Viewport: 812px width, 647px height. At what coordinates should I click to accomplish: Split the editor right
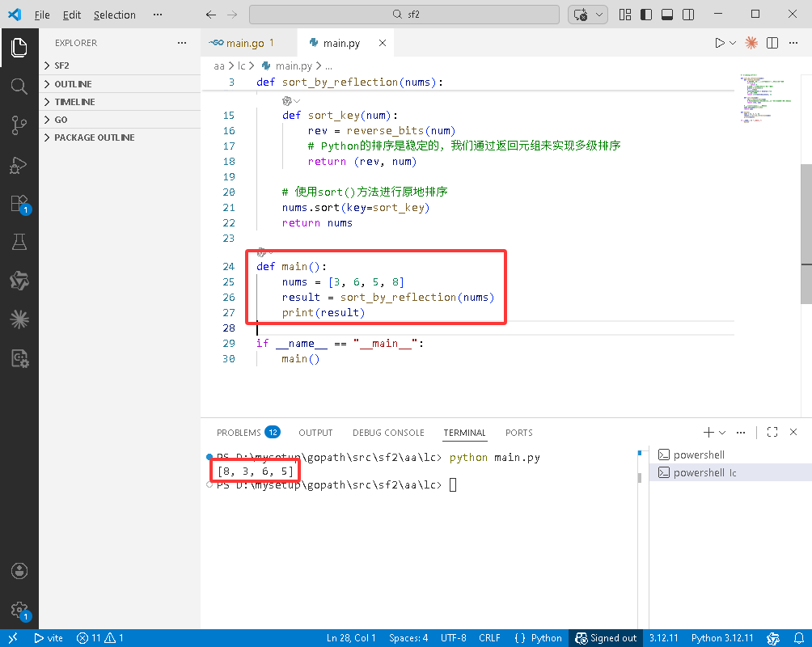tap(772, 43)
